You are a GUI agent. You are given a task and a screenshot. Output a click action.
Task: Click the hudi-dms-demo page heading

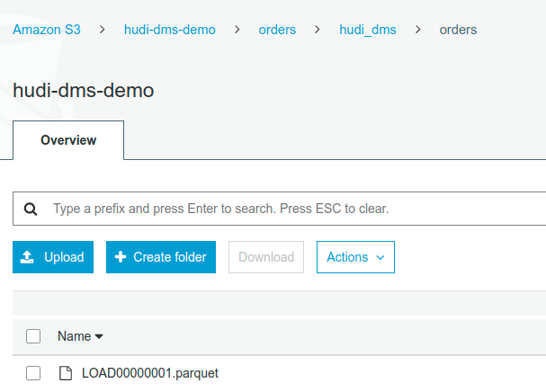point(84,90)
